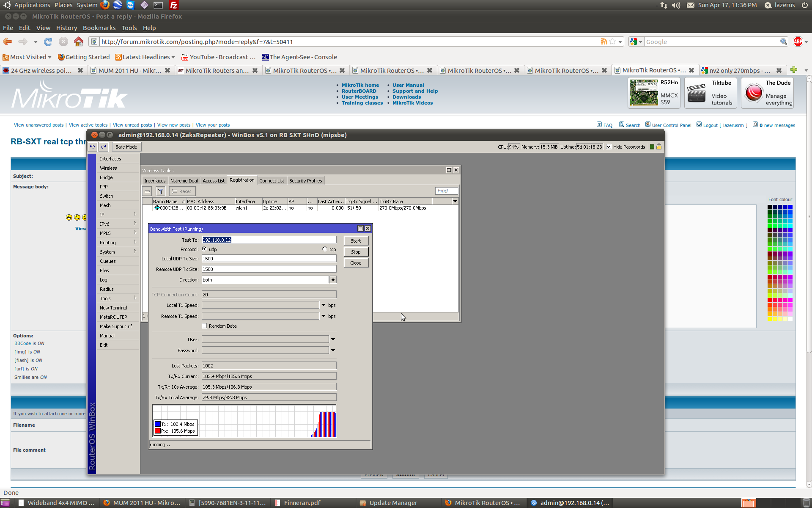Open FileZilla from top panel launcher
The height and width of the screenshot is (508, 812).
click(x=173, y=5)
